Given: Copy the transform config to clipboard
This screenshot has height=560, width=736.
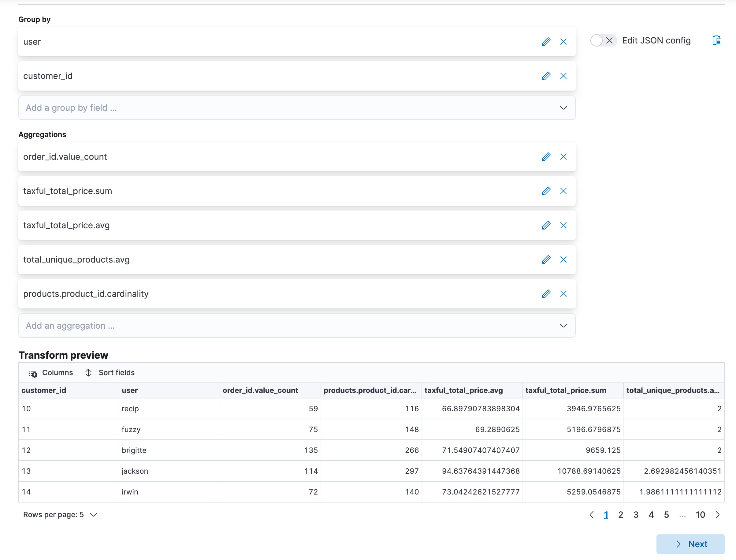Looking at the screenshot, I should tap(717, 40).
